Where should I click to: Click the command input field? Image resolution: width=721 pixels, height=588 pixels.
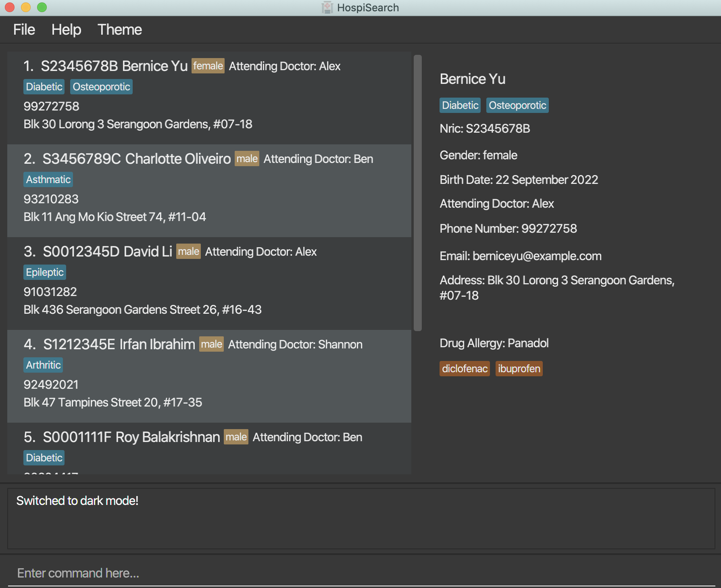[361, 573]
